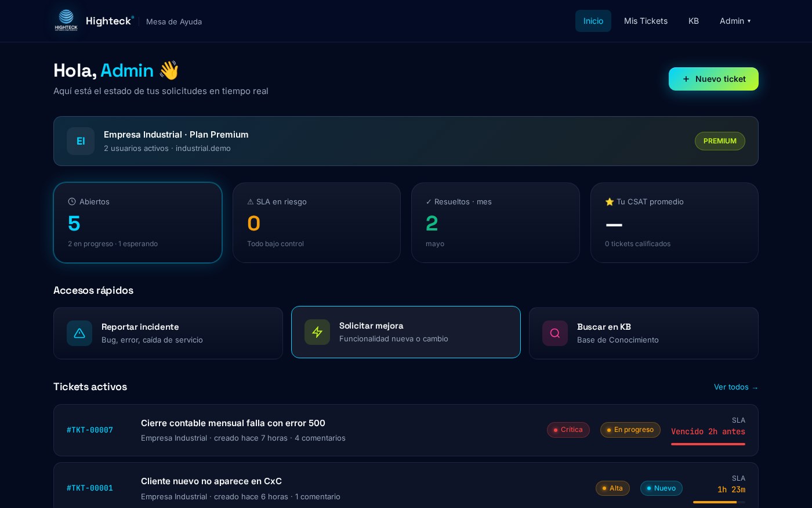812x508 pixels.
Task: Open Mis Tickets in the navigation
Action: pos(646,21)
